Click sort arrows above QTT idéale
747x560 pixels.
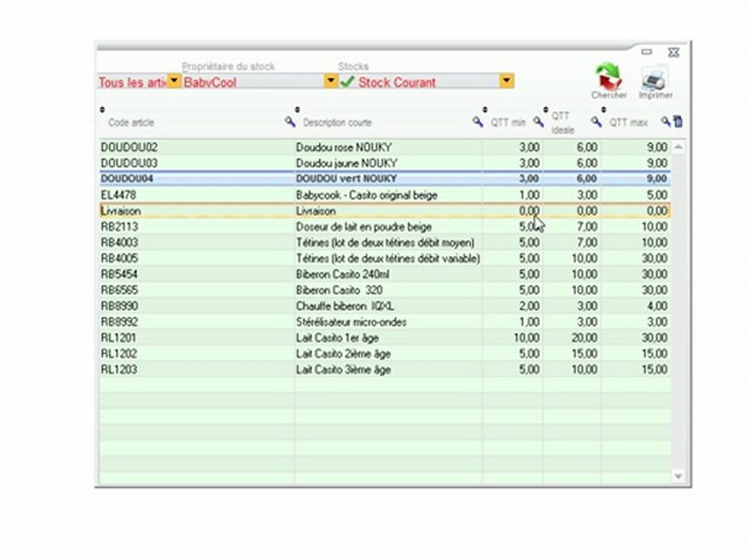pos(546,110)
